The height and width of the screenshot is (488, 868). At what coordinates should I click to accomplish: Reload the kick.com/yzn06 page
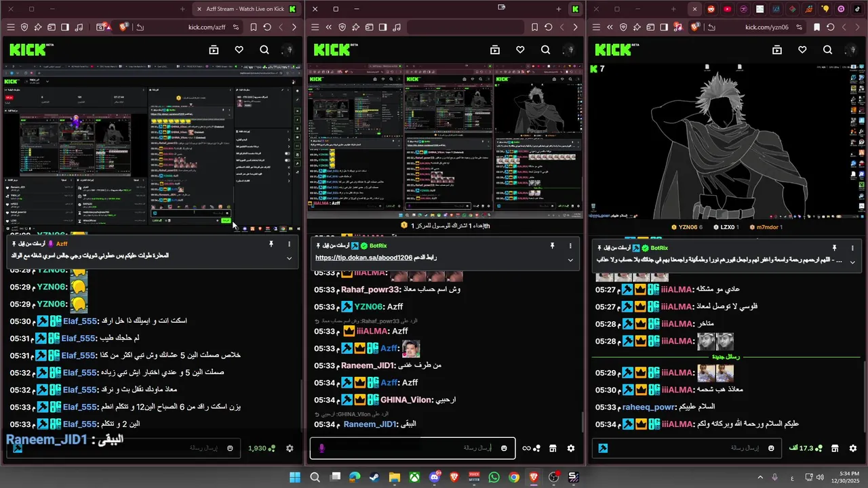click(831, 27)
